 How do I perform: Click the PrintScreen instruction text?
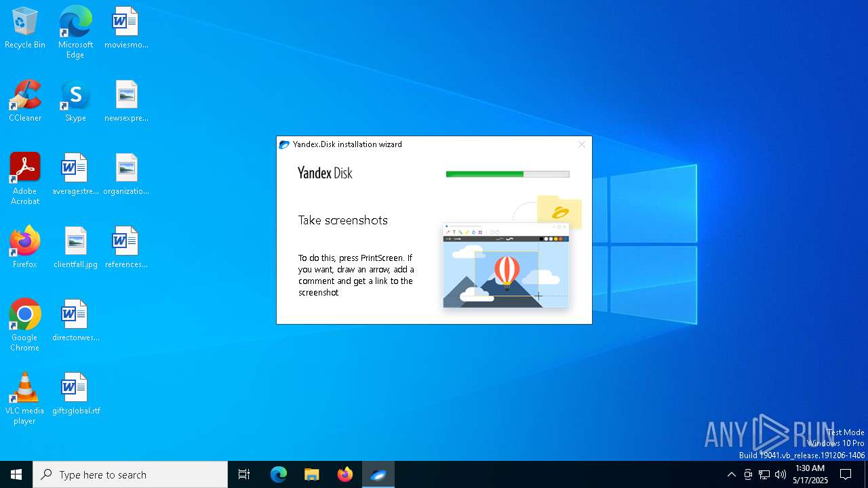(356, 275)
